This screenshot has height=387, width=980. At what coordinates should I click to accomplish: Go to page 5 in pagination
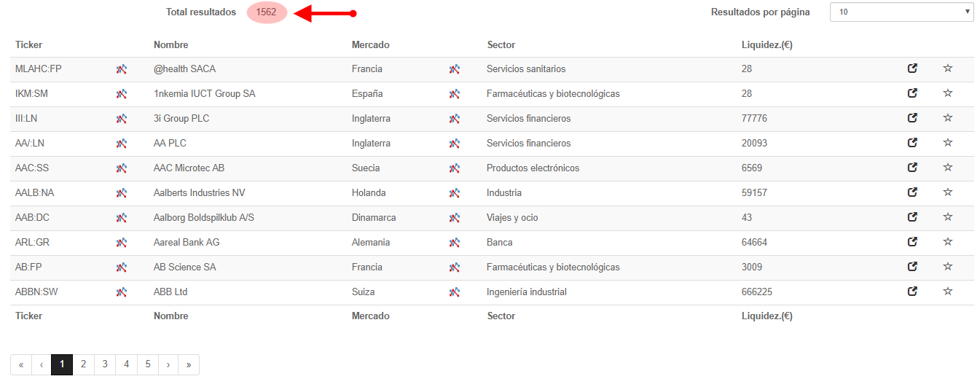click(148, 364)
